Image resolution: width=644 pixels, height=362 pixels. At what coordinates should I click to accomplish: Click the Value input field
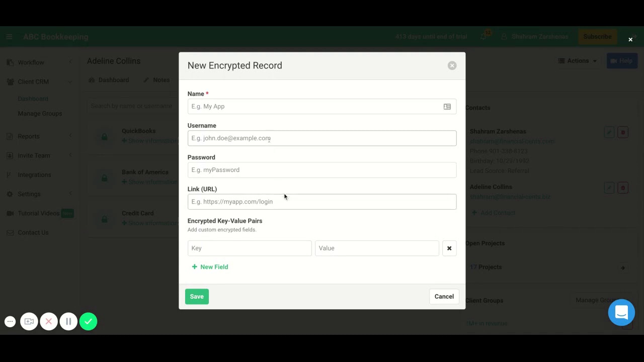[377, 248]
